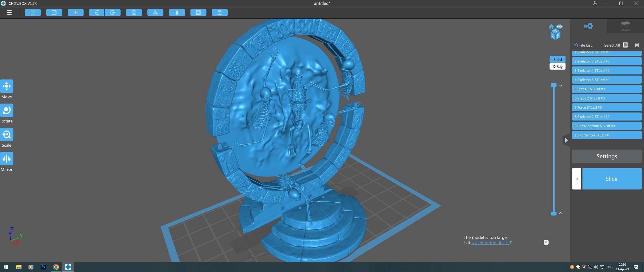The image size is (644, 272).
Task: Click the down chevron atop layer slider
Action: [561, 86]
